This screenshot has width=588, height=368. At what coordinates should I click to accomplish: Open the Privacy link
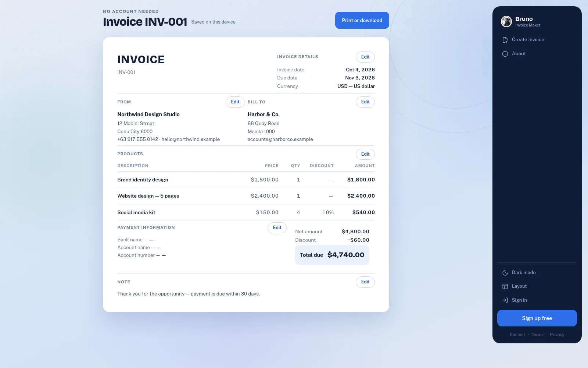(x=557, y=335)
